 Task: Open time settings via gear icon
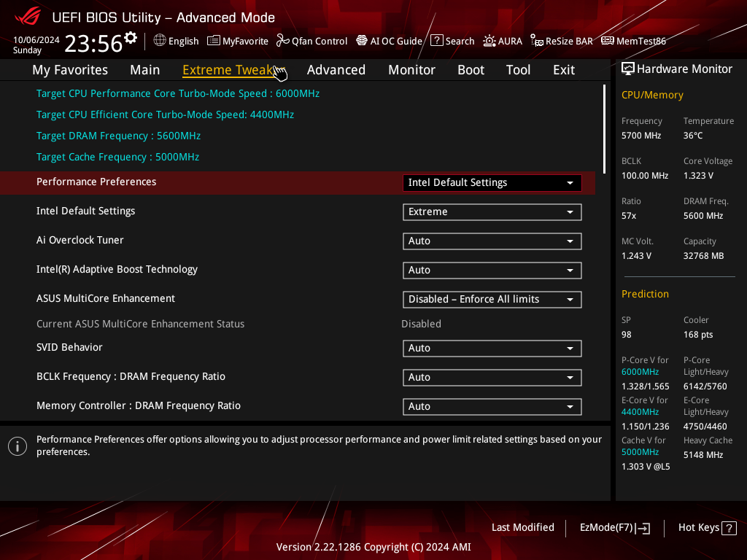[131, 37]
